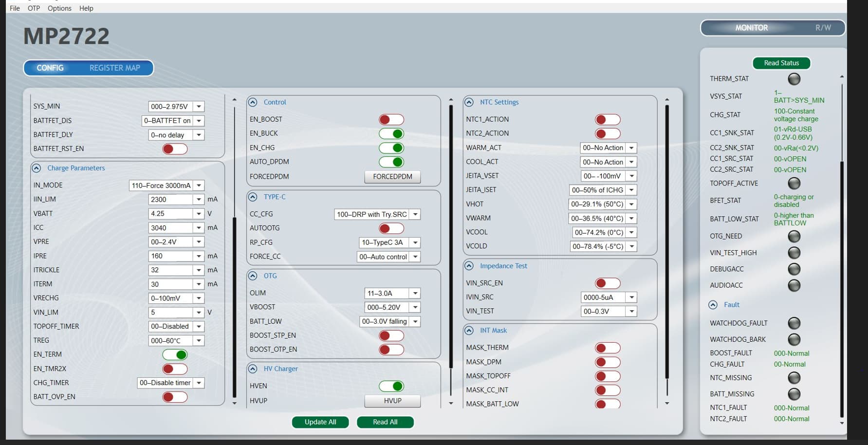Click the FORCEDPDM button
868x445 pixels.
pyautogui.click(x=392, y=177)
